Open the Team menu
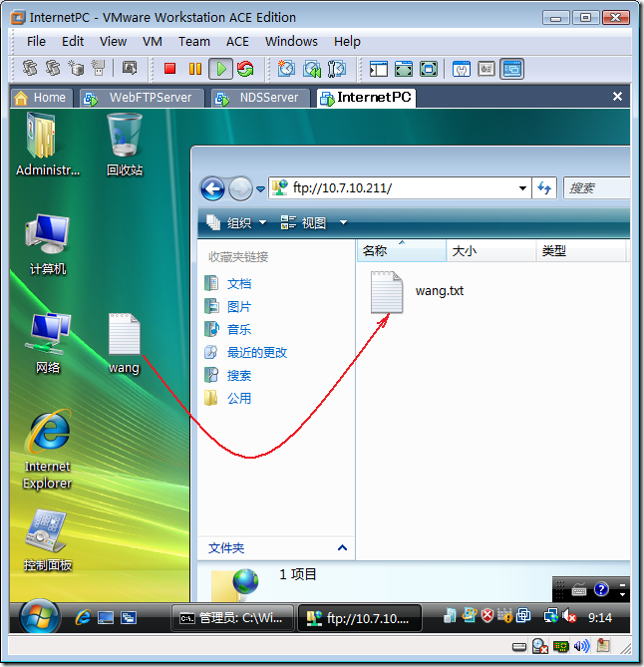 pos(194,42)
